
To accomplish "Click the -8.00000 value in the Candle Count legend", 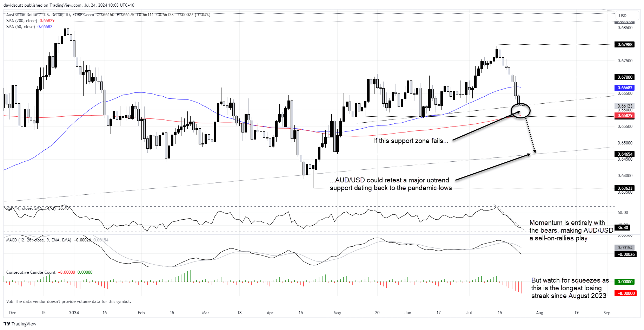I will coord(67,272).
